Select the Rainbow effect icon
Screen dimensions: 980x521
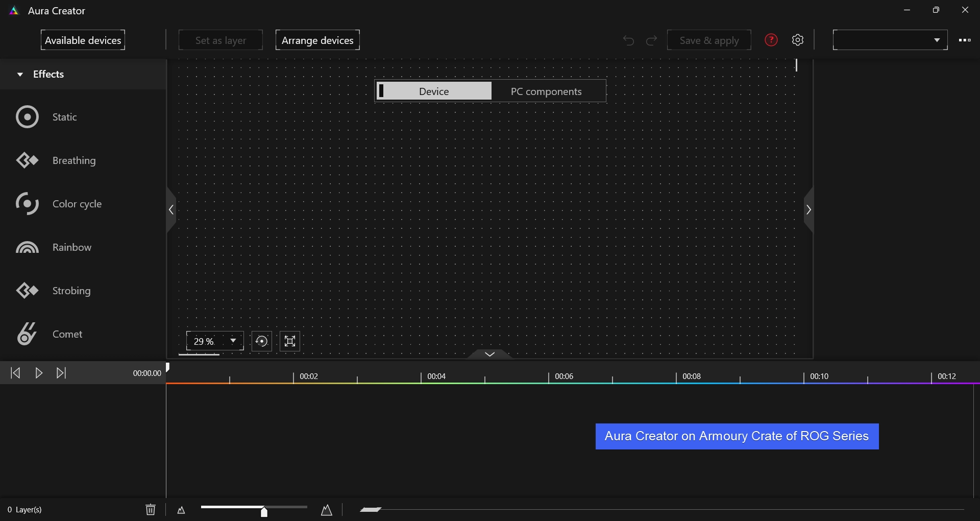click(27, 247)
